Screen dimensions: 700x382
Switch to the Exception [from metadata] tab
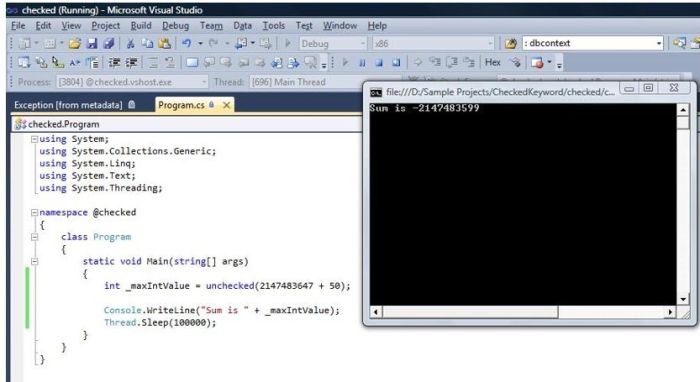pyautogui.click(x=75, y=105)
